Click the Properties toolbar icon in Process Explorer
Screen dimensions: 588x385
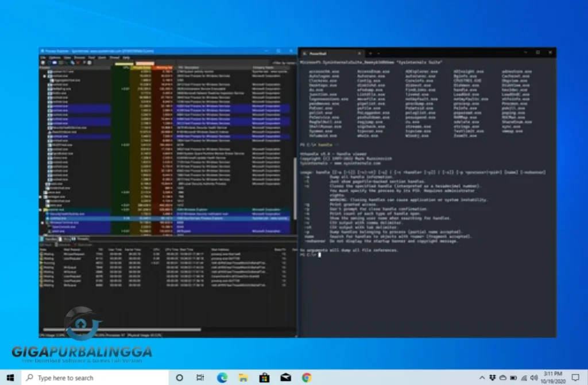[x=72, y=64]
